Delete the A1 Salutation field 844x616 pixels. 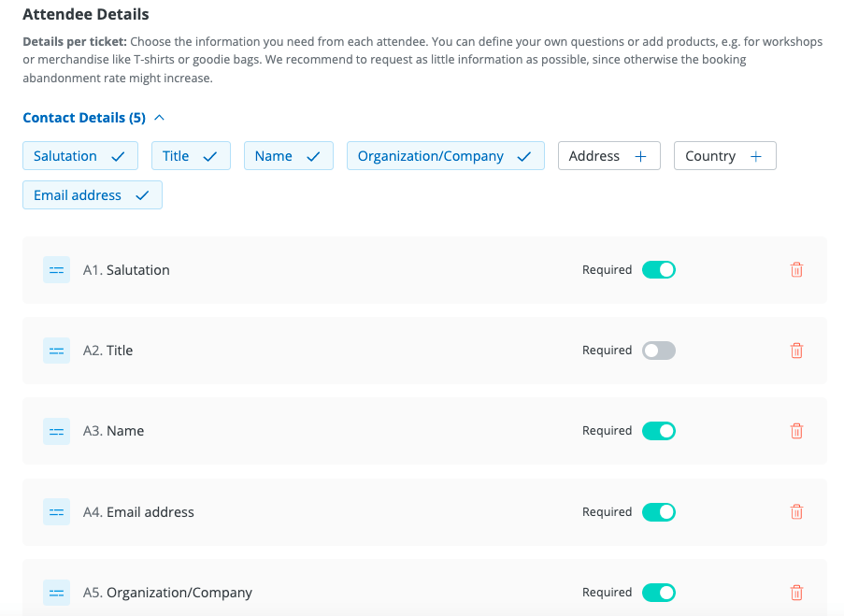click(x=796, y=270)
